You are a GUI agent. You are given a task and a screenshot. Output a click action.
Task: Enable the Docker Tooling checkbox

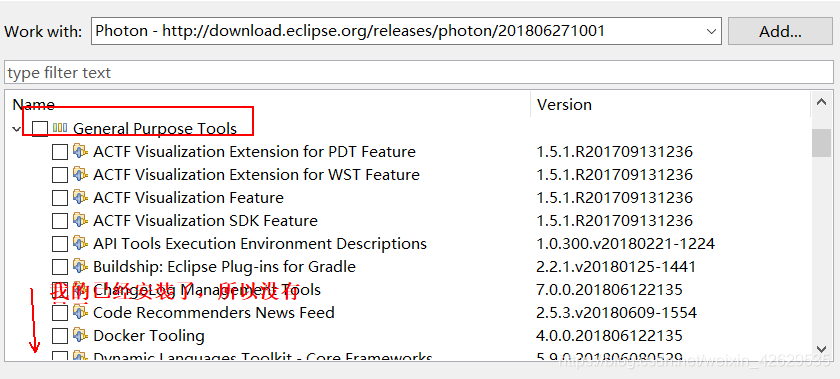point(60,336)
